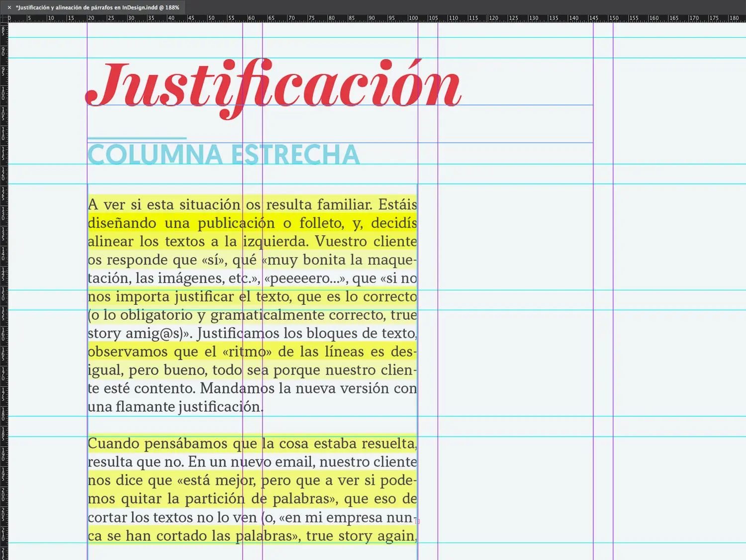Click the COLUMNA ESTRECHA heading
The width and height of the screenshot is (746, 560).
click(x=223, y=155)
